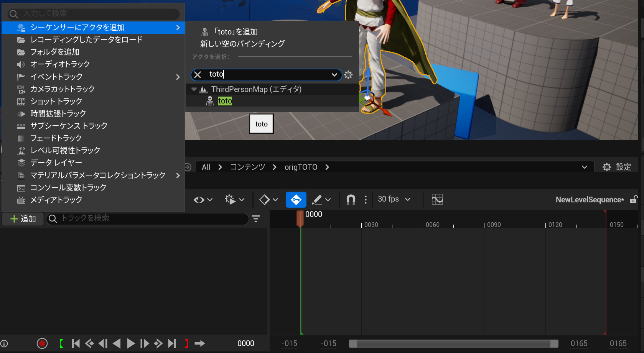
Task: Choose オーディオトラック from the add menu
Action: (x=60, y=64)
